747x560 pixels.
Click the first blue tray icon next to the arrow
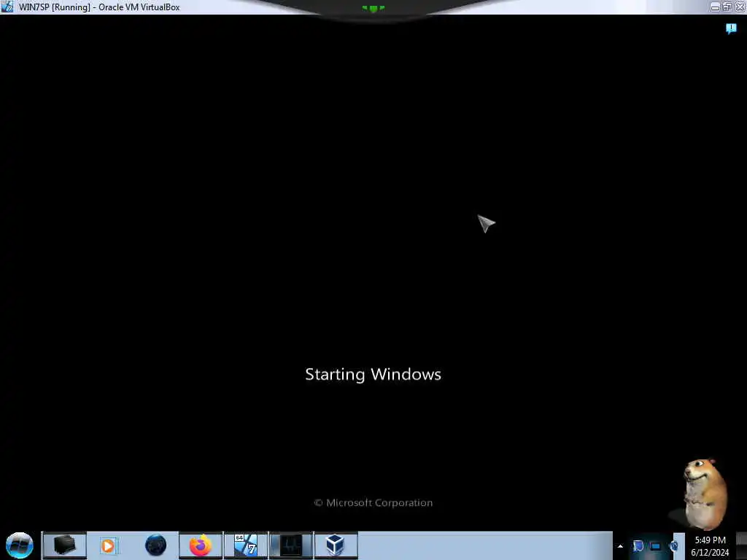tap(638, 546)
